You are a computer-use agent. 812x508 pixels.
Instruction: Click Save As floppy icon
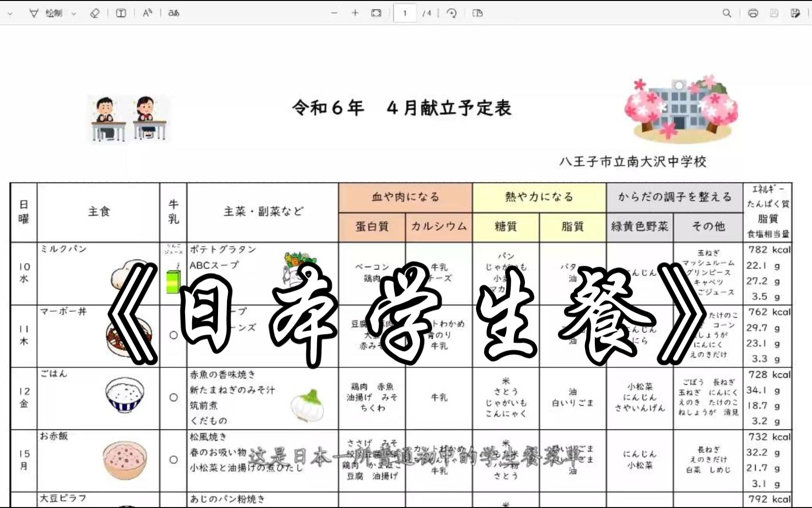click(796, 13)
